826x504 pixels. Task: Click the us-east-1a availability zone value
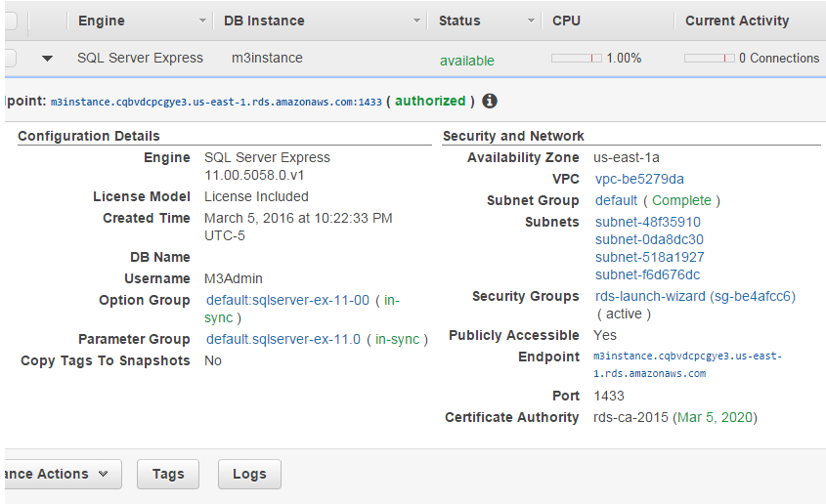click(627, 157)
